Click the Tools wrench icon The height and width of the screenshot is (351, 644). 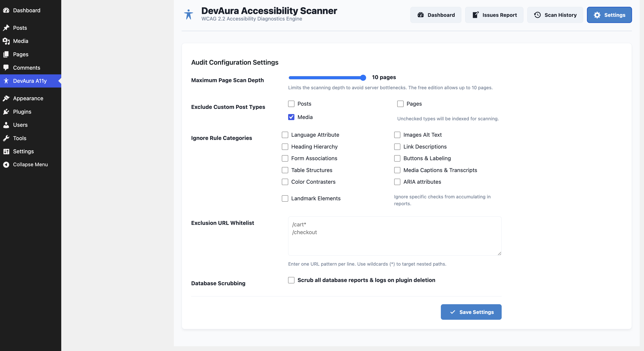6,138
